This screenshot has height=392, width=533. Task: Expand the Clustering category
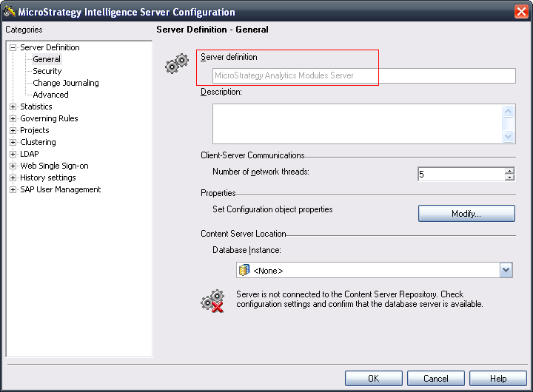(13, 142)
